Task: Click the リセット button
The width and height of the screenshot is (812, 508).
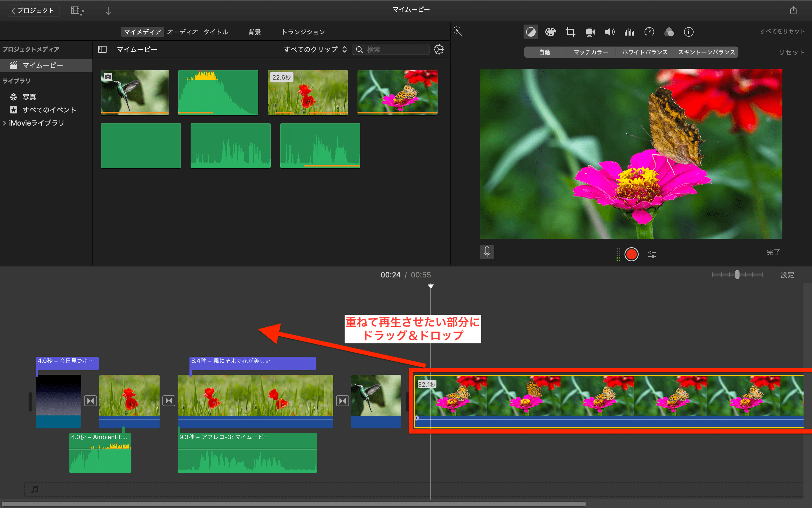Action: tap(791, 52)
